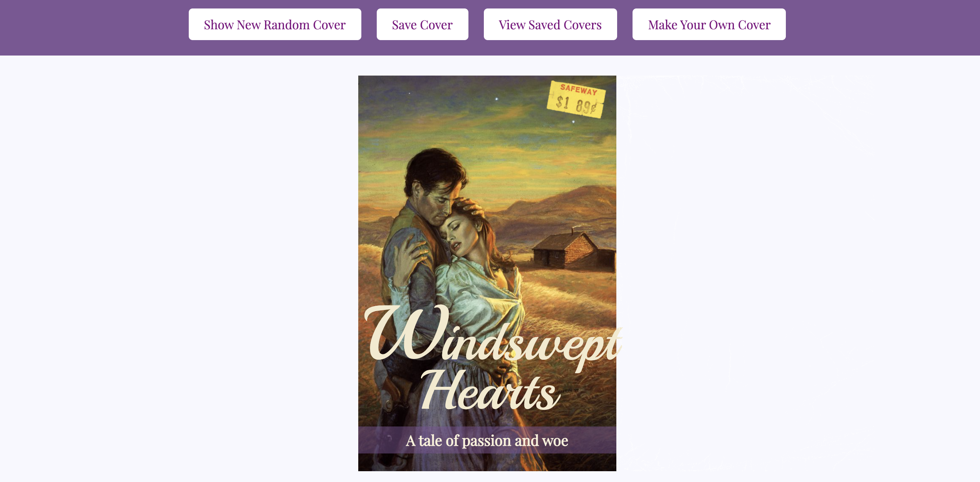Select the word Hearts in the title
980x482 pixels.
490,390
